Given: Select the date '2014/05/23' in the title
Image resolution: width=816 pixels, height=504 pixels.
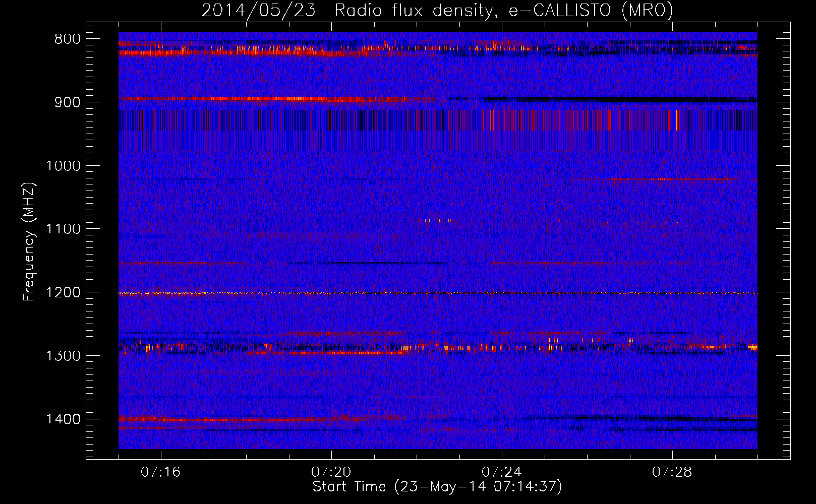Looking at the screenshot, I should click(x=259, y=10).
